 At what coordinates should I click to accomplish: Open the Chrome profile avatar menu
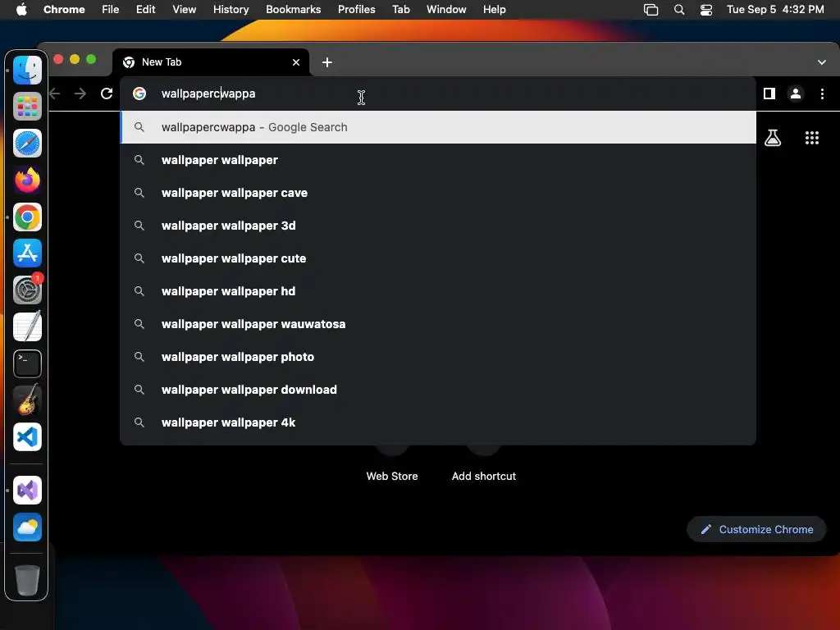pos(796,94)
